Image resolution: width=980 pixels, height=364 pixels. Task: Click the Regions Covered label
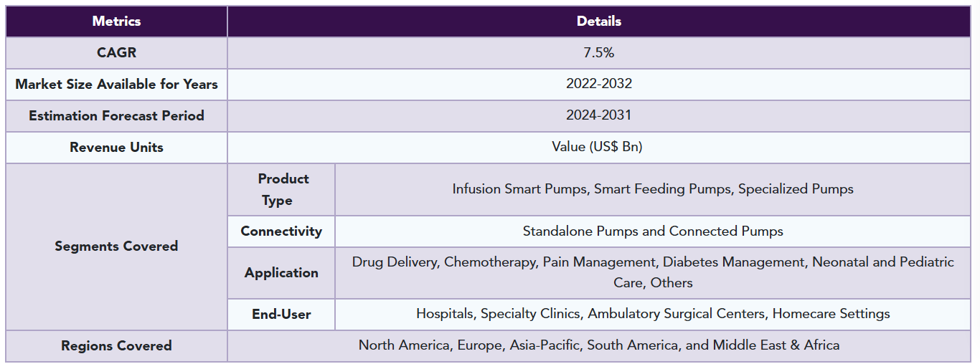click(116, 346)
